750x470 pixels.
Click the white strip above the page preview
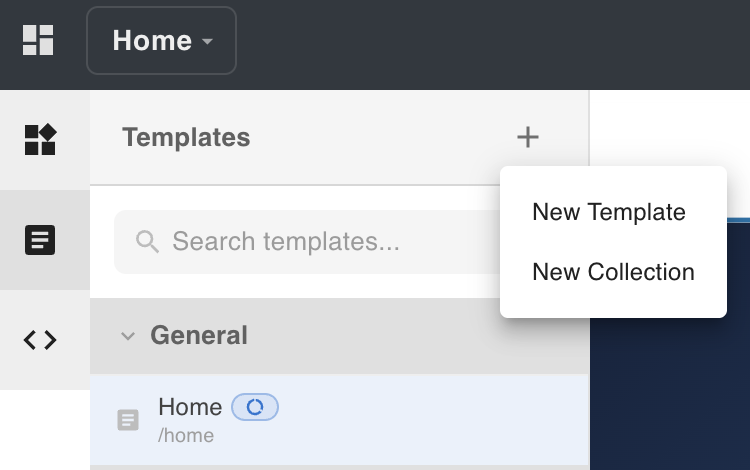(x=670, y=125)
